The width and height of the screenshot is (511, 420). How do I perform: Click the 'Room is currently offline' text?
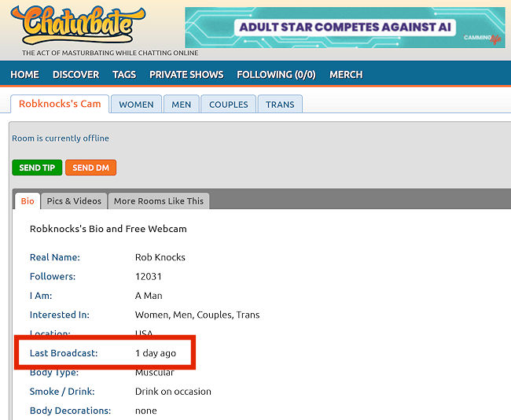tap(61, 138)
